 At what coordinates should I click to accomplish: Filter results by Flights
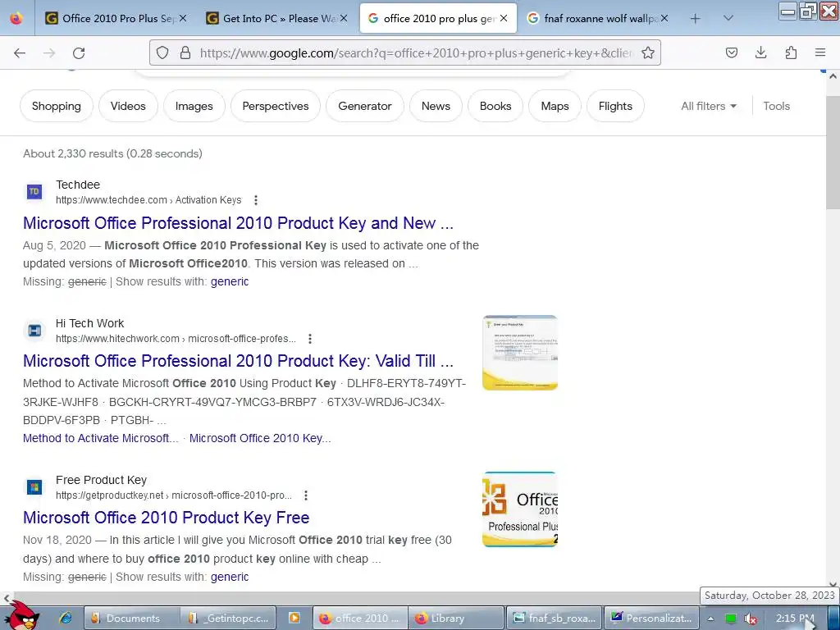coord(615,106)
